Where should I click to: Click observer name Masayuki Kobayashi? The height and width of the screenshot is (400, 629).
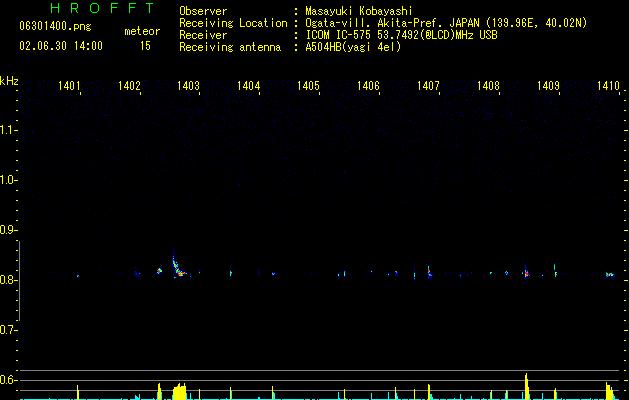click(359, 11)
